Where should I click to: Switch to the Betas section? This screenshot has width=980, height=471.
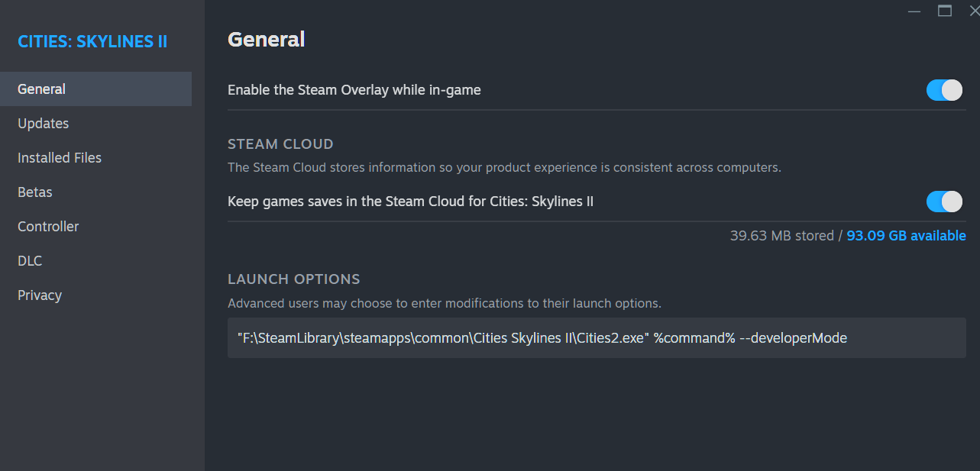point(34,192)
